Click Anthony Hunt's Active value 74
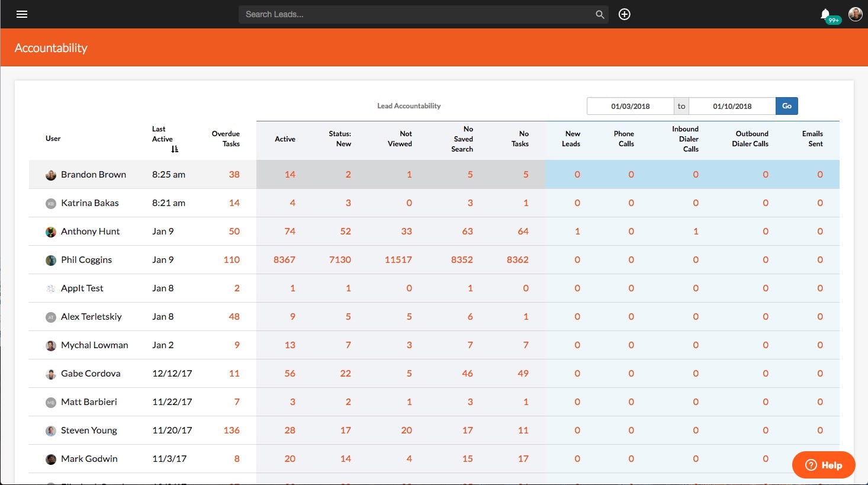 (290, 232)
